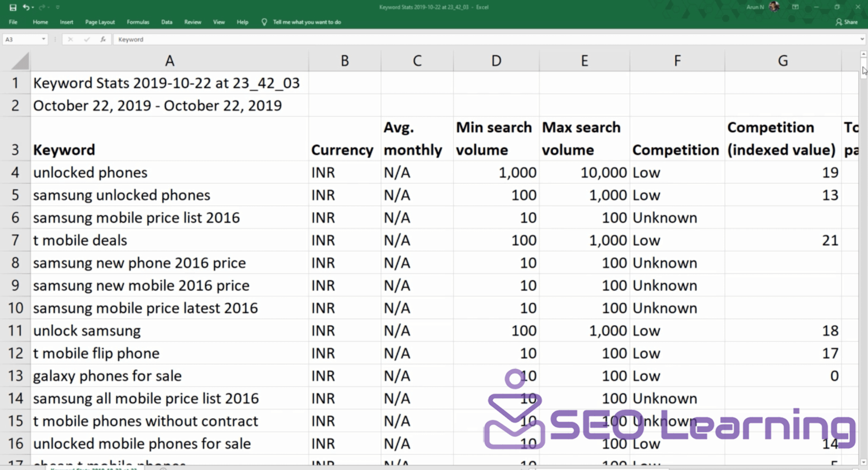The height and width of the screenshot is (470, 868).
Task: Click cell 'Keyword Stats 2019-10-22 at 23_42_03'
Action: 170,83
